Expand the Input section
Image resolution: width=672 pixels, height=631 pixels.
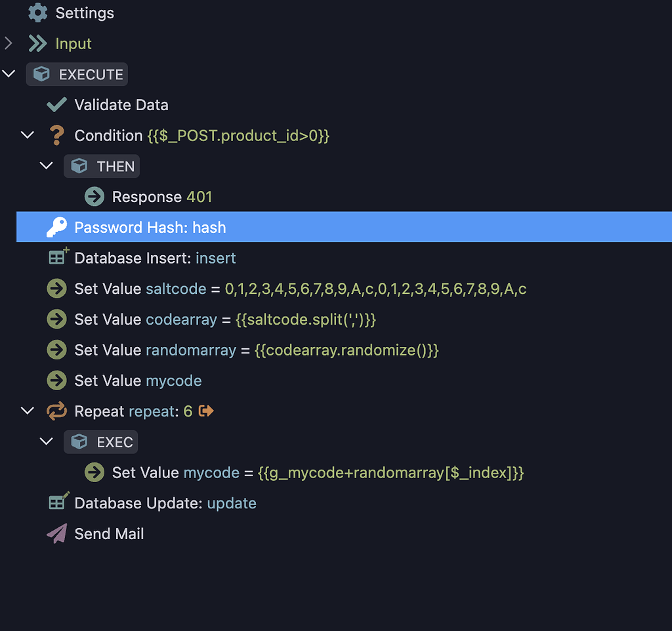[x=9, y=43]
